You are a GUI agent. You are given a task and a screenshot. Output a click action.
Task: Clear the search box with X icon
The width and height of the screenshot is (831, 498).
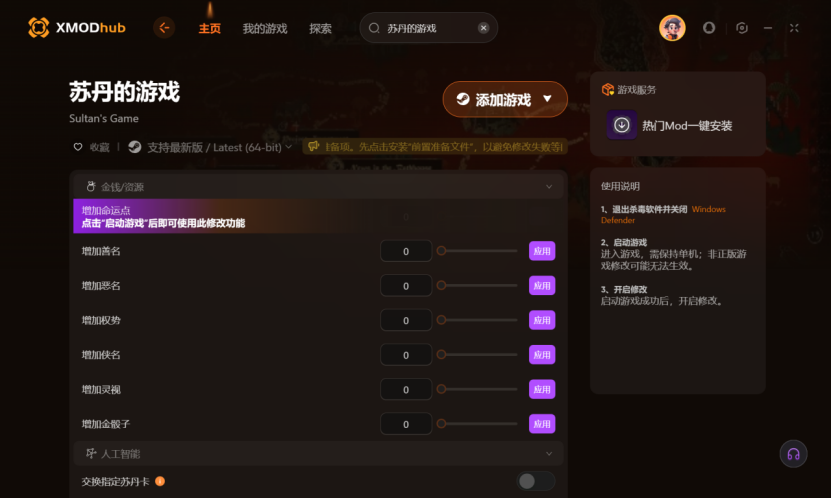coord(483,28)
